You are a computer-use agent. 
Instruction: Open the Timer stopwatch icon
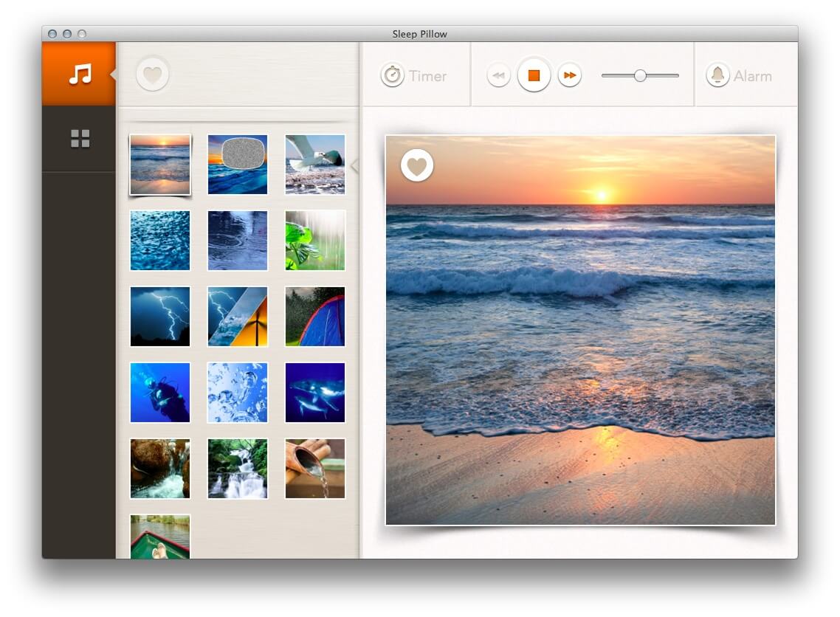(x=392, y=75)
